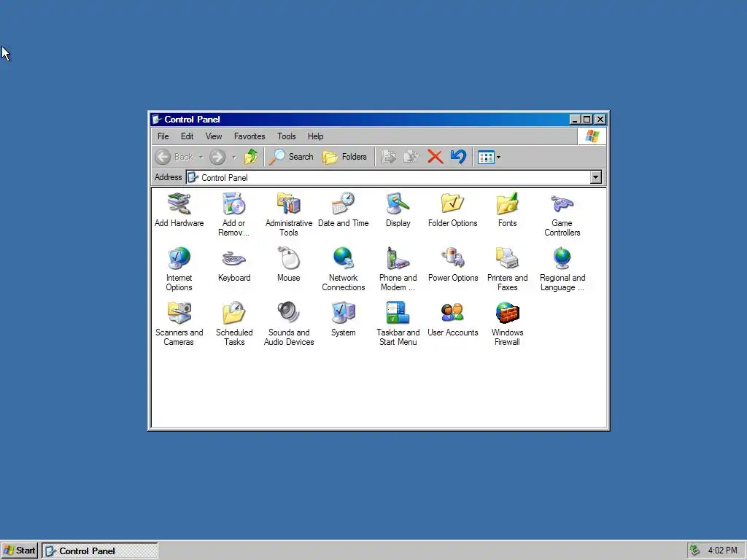The width and height of the screenshot is (747, 560).
Task: Minimize the Control Panel window
Action: (x=576, y=120)
